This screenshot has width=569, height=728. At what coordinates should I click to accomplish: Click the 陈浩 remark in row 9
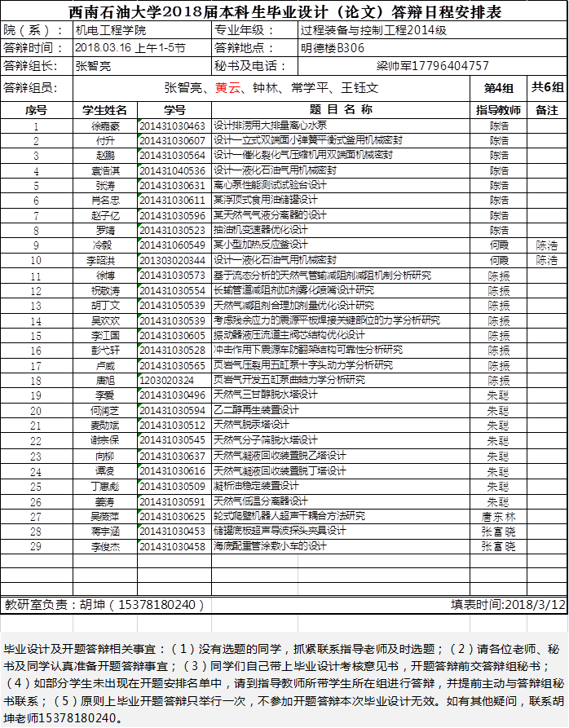[x=547, y=245]
